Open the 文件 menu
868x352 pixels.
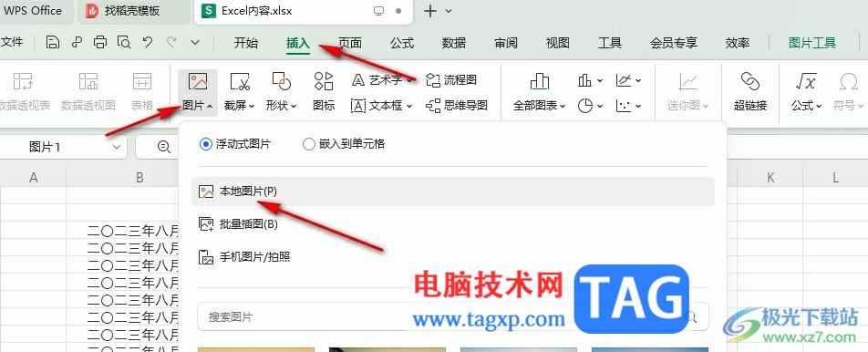pyautogui.click(x=12, y=43)
